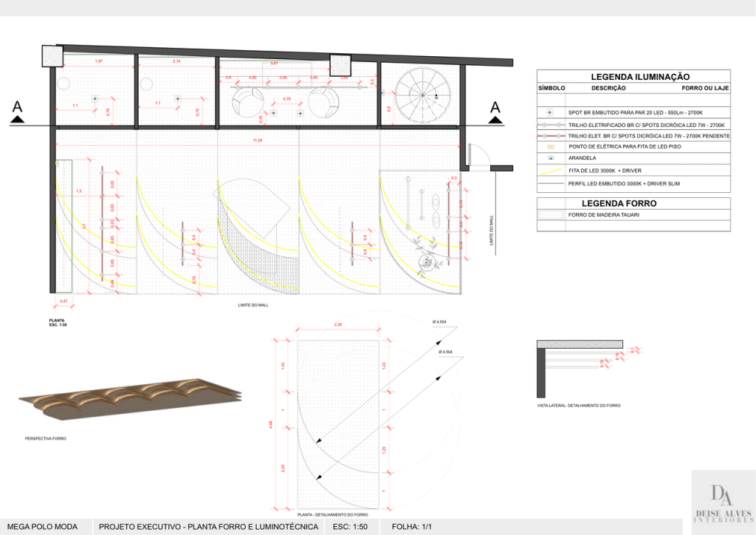Click the yellow floor LED electrical point symbol
The image size is (756, 535).
point(551,147)
